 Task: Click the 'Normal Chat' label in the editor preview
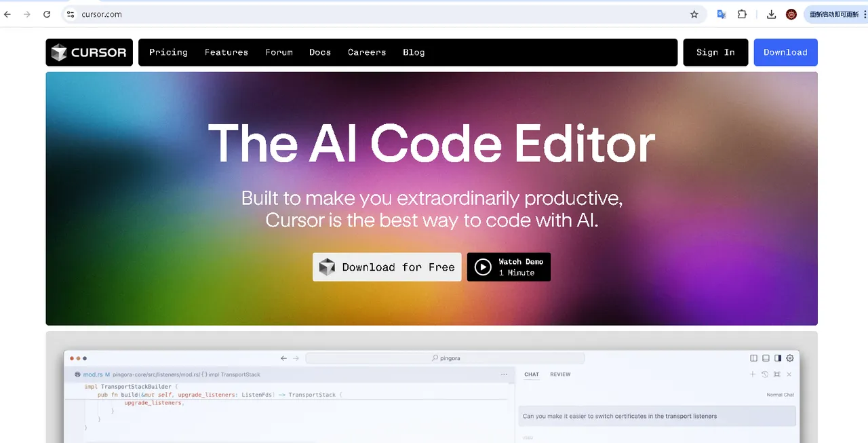780,395
